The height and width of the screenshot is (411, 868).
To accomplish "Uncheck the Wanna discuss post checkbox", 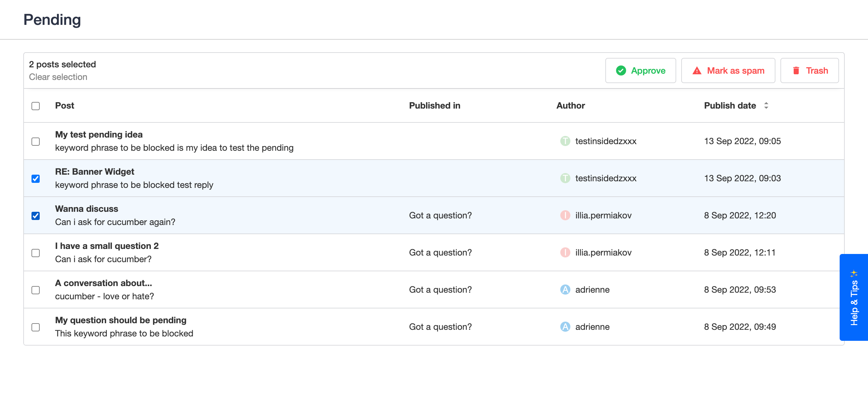I will click(x=36, y=216).
